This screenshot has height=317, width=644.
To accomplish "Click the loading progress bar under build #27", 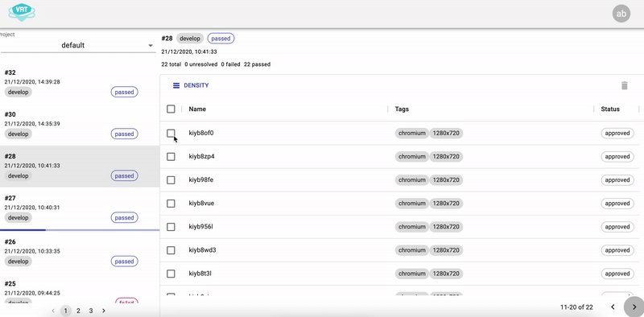I will (x=80, y=230).
